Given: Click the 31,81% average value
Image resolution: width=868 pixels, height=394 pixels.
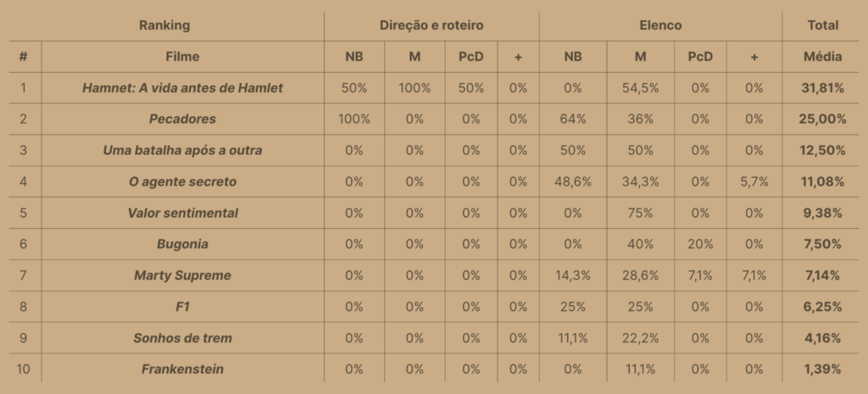Looking at the screenshot, I should (x=822, y=87).
